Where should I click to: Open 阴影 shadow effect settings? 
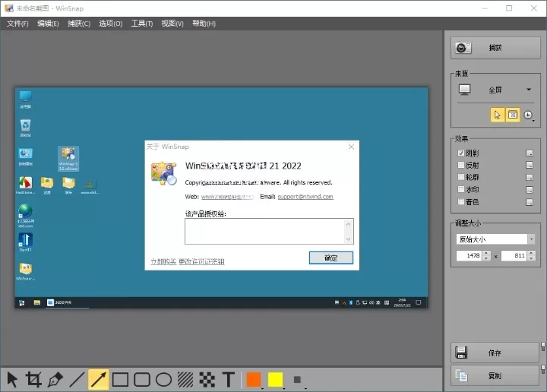(530, 153)
